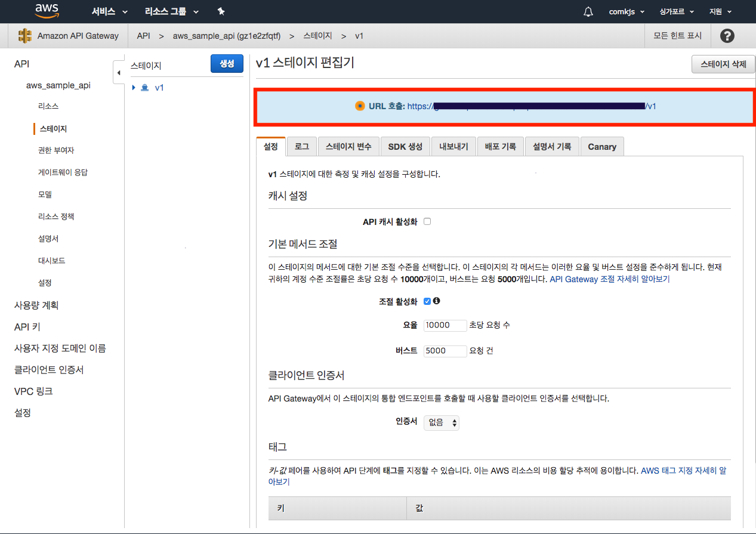756x534 pixels.
Task: Click the info icon beside 조절 활성화
Action: point(436,301)
